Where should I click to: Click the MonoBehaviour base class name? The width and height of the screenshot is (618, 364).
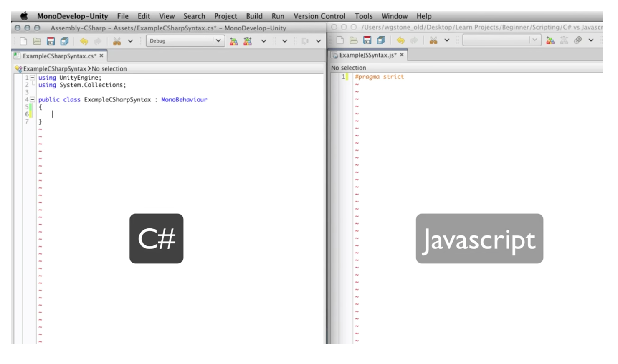tap(184, 100)
